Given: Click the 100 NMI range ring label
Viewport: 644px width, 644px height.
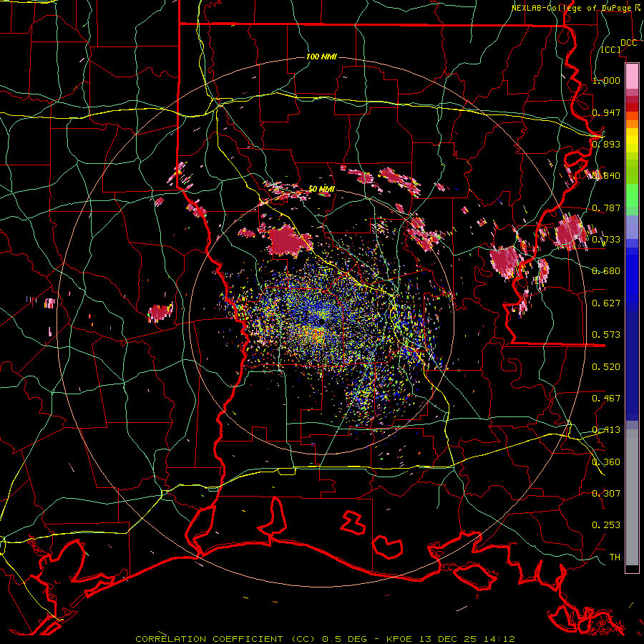Looking at the screenshot, I should (321, 57).
